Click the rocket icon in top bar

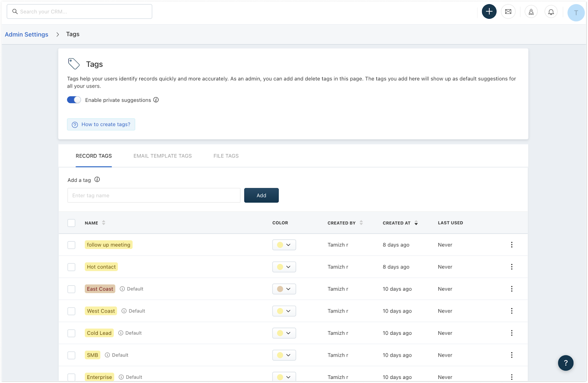(x=531, y=12)
